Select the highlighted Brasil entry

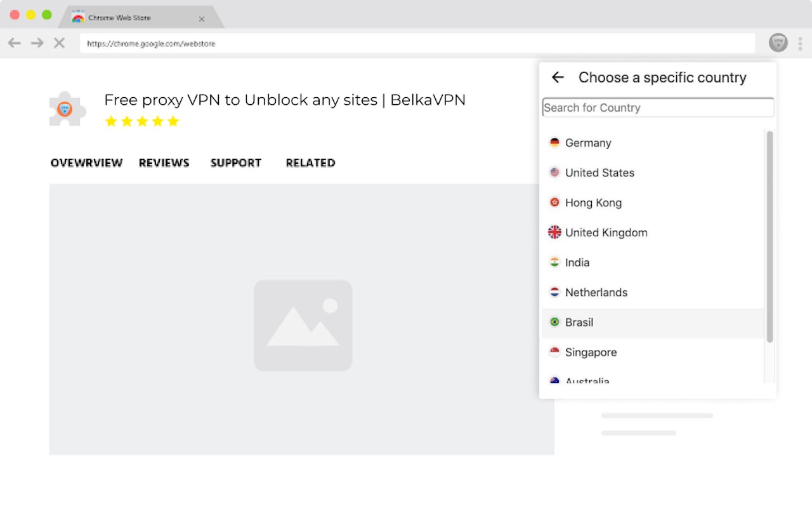coord(579,323)
